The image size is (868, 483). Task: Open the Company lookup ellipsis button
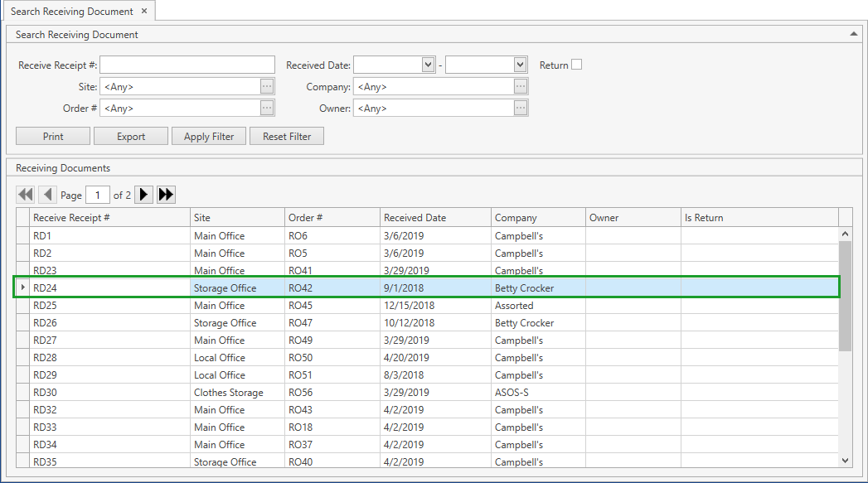(522, 85)
